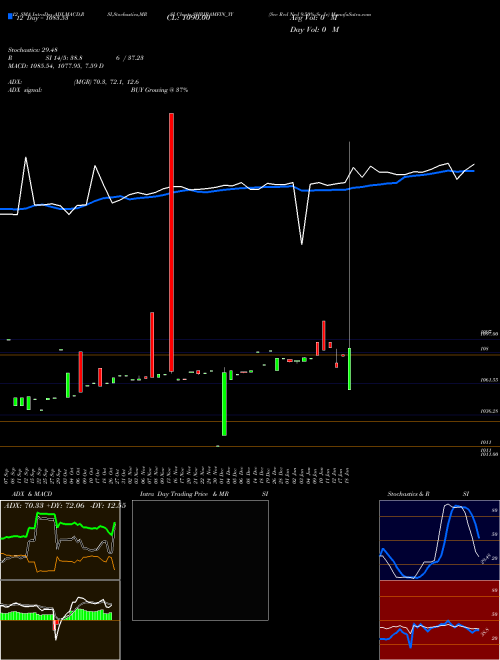
Task: Click the 1036.25 price level label
Action: coord(489,411)
